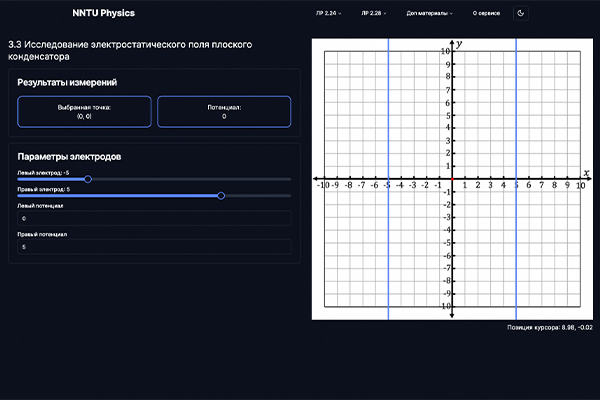This screenshot has width=600, height=400.
Task: Click the x axis label on graph
Action: (586, 173)
